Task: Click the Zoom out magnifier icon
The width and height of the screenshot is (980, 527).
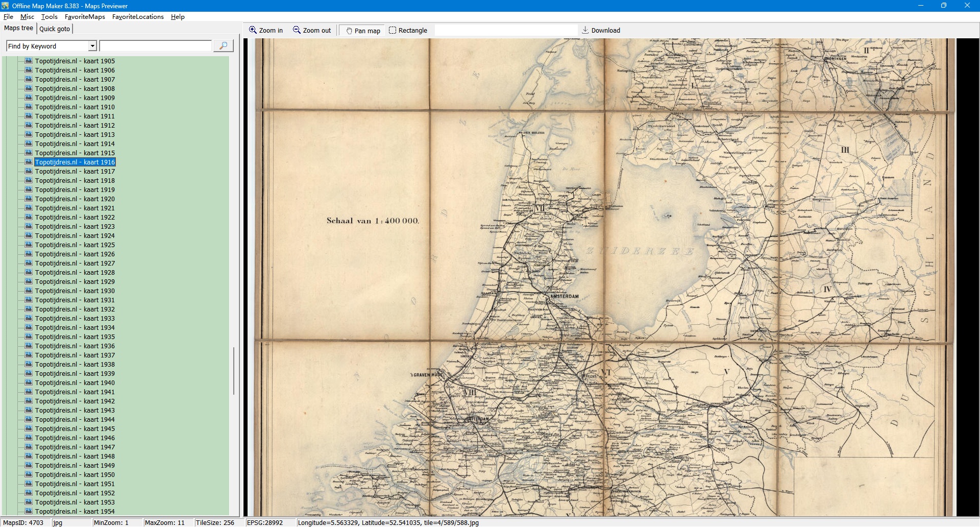Action: click(297, 30)
